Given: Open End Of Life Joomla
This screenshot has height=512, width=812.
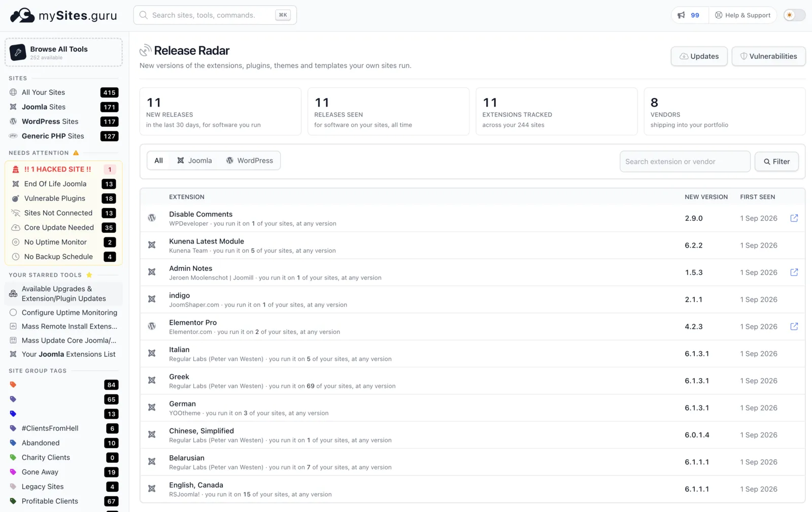Looking at the screenshot, I should click(63, 184).
